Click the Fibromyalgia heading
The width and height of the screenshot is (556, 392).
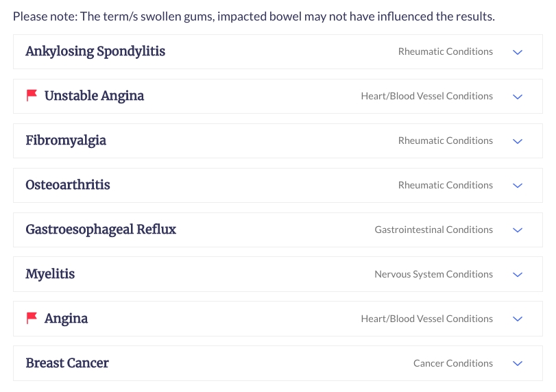coord(66,140)
